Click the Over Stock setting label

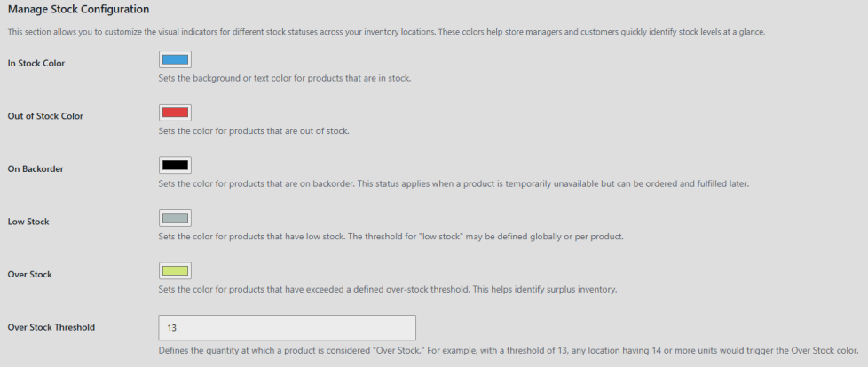coord(30,275)
